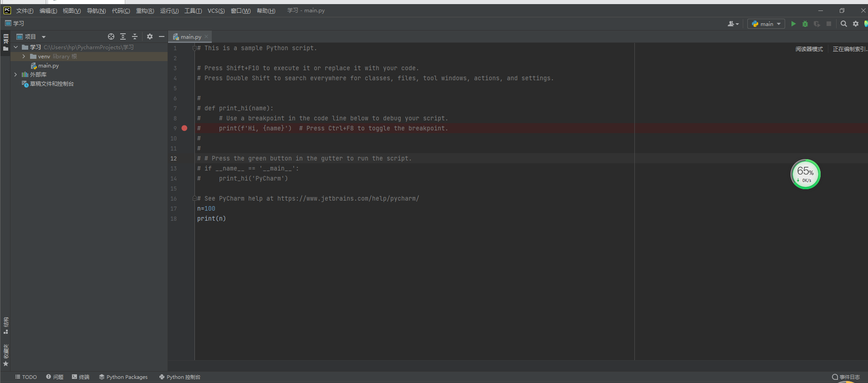The image size is (868, 383).
Task: Run with coverage icon in toolbar
Action: (x=817, y=24)
